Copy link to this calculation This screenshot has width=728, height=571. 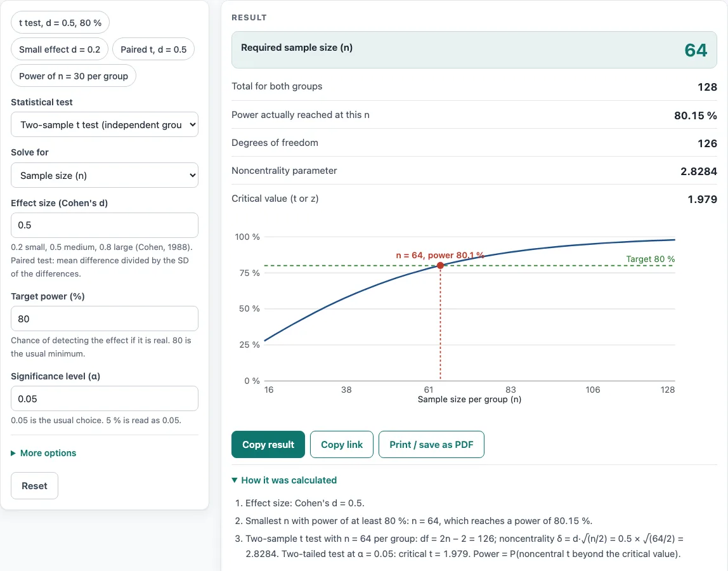342,445
